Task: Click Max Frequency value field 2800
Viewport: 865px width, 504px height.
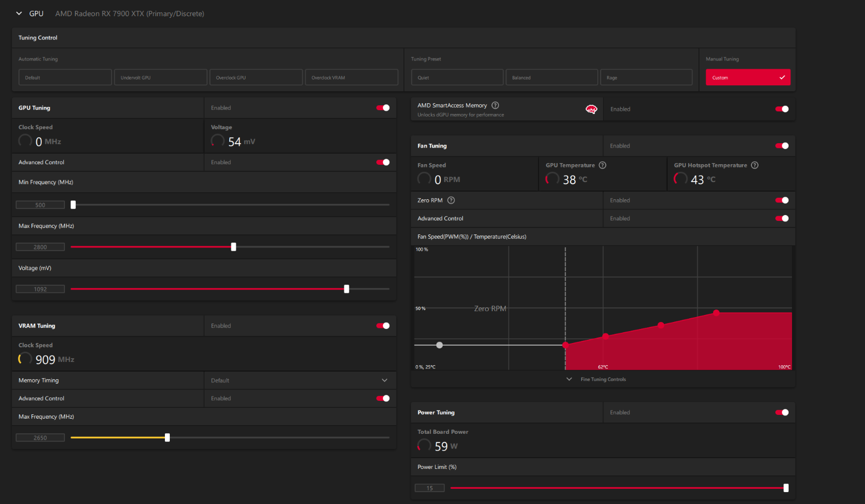Action: 40,247
